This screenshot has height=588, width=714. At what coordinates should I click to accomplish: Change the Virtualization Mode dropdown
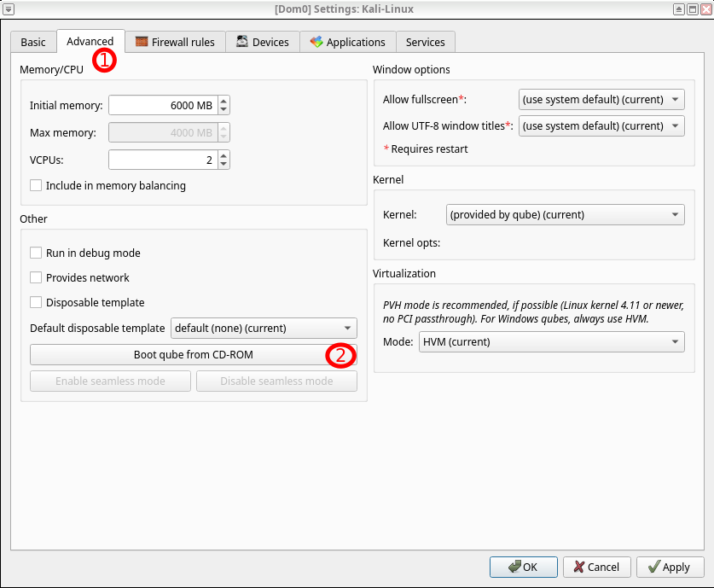(551, 342)
